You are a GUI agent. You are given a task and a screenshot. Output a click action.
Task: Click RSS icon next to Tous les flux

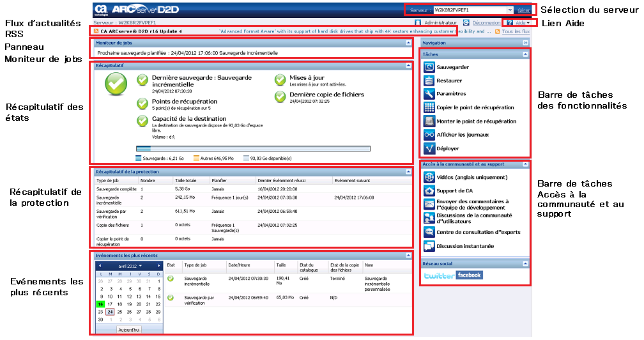[x=497, y=31]
